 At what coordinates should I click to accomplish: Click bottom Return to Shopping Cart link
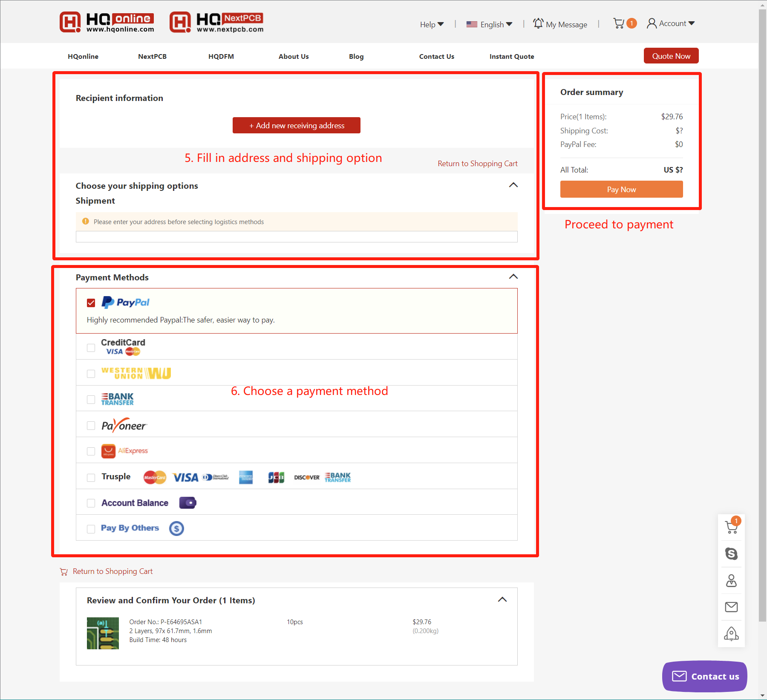coord(112,571)
